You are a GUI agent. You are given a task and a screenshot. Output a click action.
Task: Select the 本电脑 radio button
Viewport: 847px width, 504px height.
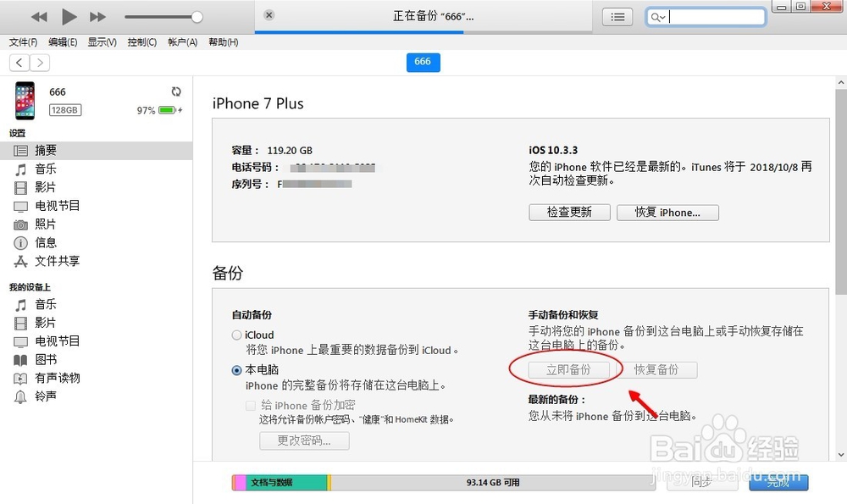pos(236,370)
